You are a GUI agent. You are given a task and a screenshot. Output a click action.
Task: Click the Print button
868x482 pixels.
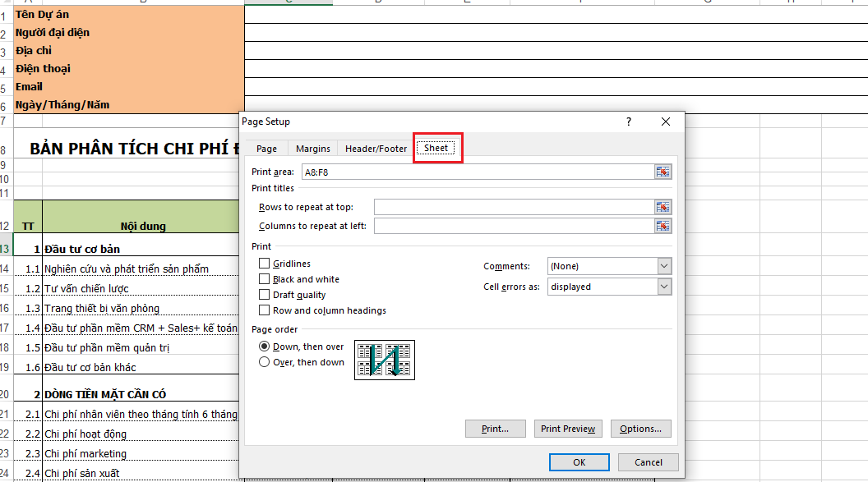click(x=495, y=428)
